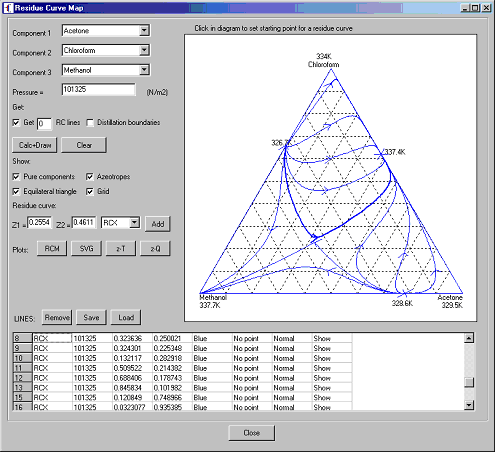
Task: Open Component 2 Chloroform dropdown
Action: [x=144, y=50]
